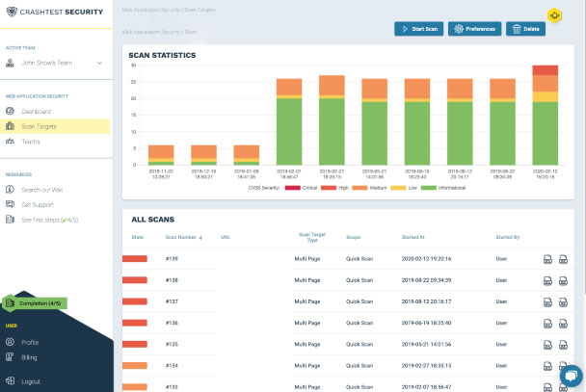
Task: Open scan Preferences
Action: 474,29
